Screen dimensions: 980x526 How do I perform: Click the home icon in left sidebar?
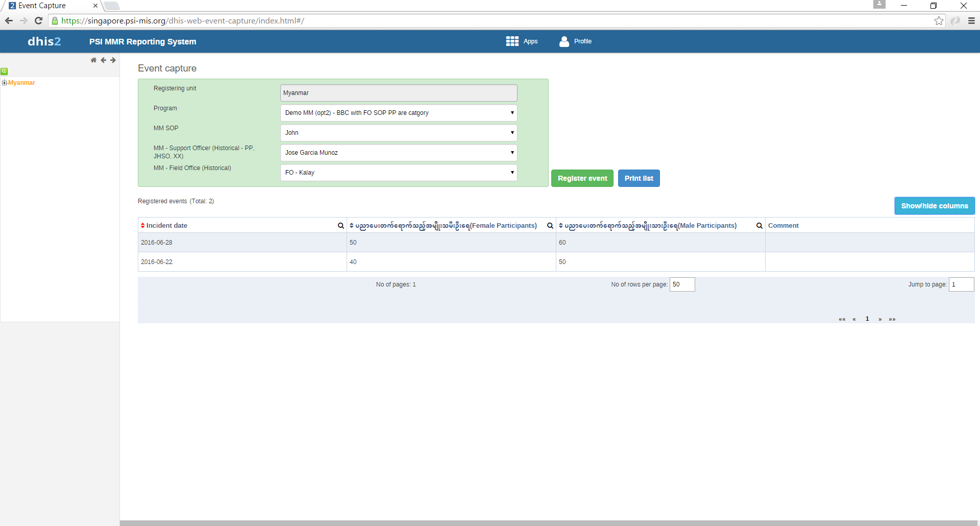click(93, 60)
